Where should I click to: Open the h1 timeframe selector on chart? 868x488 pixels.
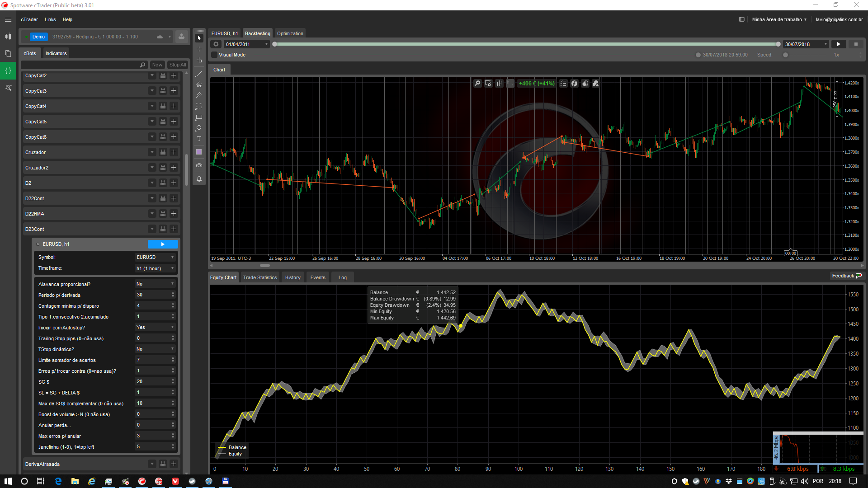coord(510,83)
